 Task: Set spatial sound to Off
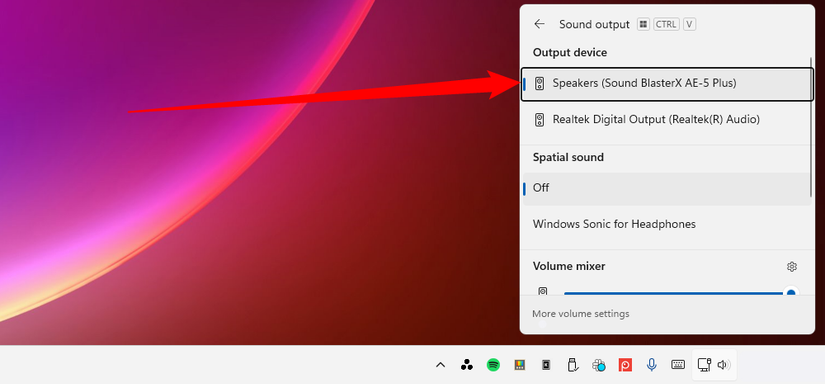pyautogui.click(x=667, y=188)
